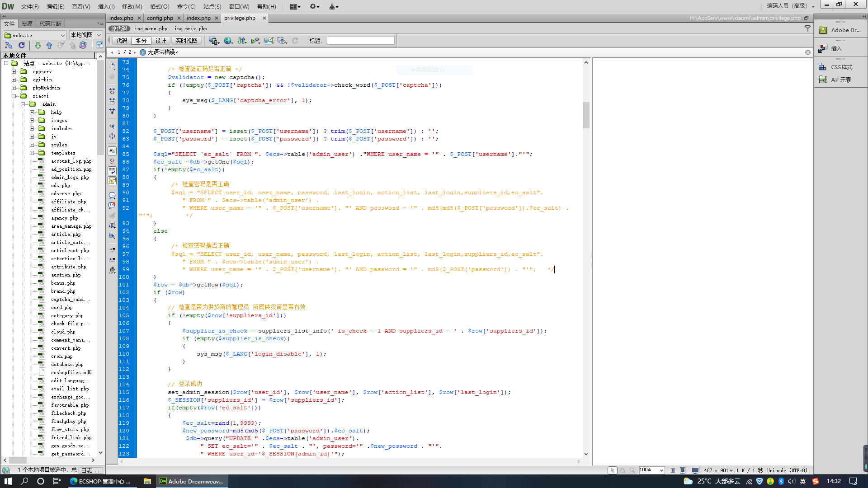Switch to 设计 design view

160,41
